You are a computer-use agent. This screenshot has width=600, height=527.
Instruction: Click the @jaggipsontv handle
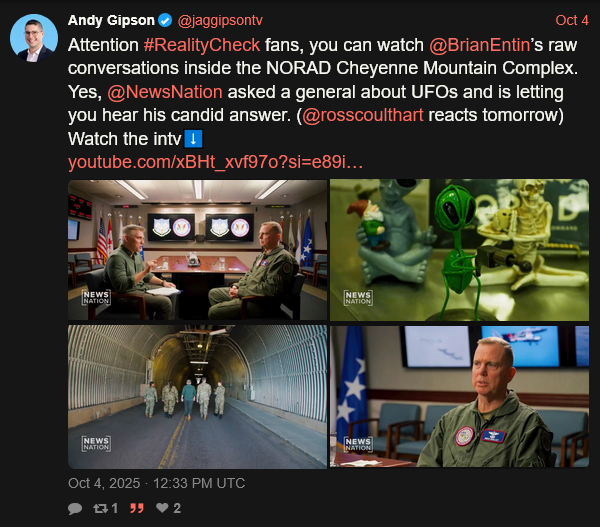220,20
